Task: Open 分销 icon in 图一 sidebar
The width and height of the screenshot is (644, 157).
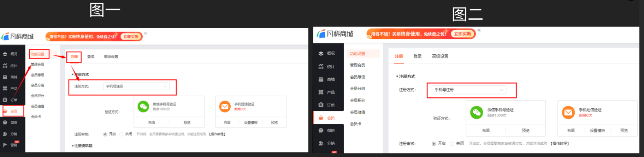Action: 5,134
